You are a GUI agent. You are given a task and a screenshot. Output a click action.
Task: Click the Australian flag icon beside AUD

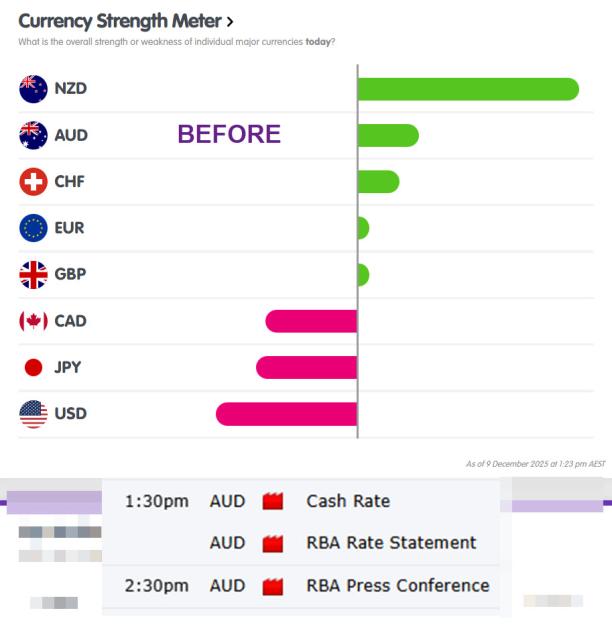pyautogui.click(x=33, y=135)
